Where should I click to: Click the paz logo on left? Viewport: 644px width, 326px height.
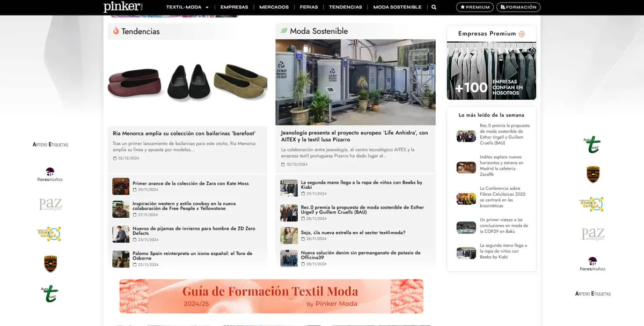tap(50, 204)
